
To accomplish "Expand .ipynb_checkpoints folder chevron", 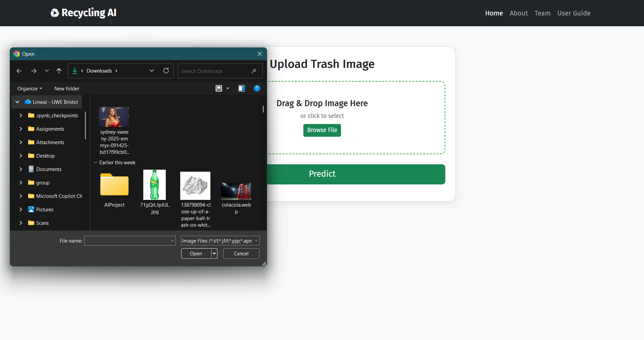I will coord(21,116).
